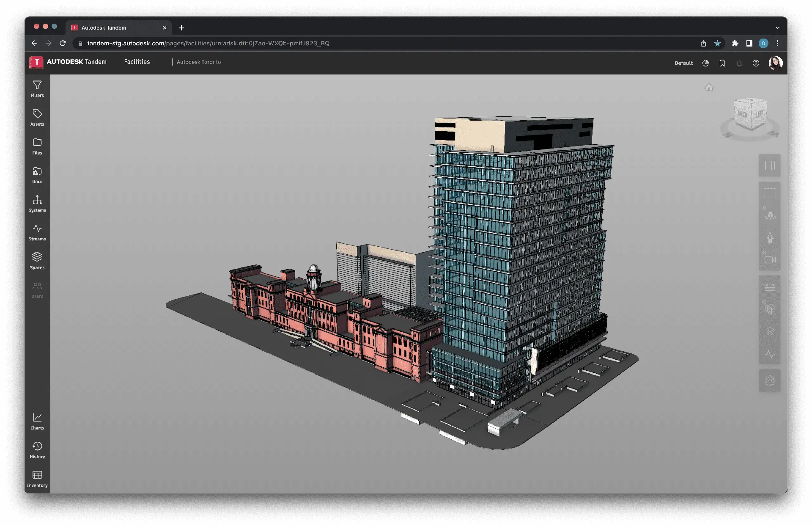Toggle streams display in viewer toolbar
The height and width of the screenshot is (526, 812).
770,354
